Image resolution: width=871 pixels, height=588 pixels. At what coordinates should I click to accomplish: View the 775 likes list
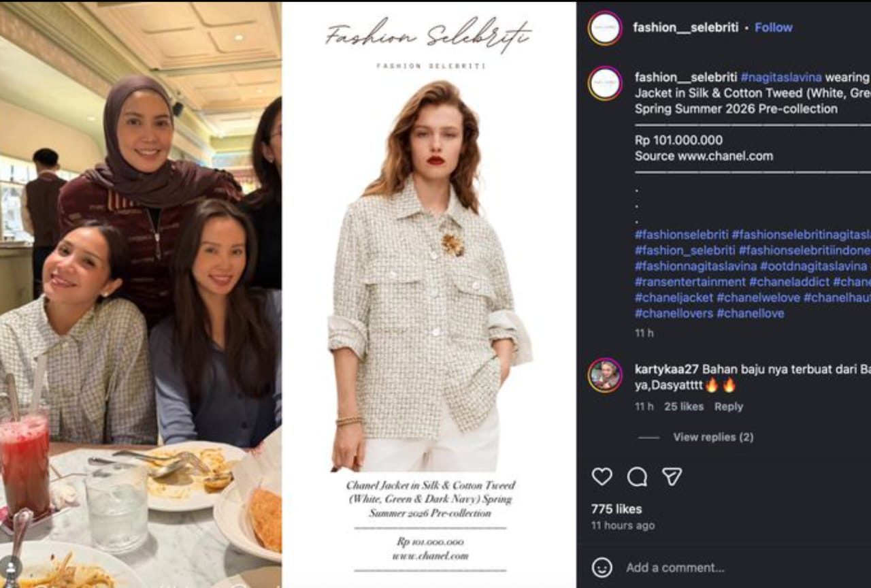617,508
